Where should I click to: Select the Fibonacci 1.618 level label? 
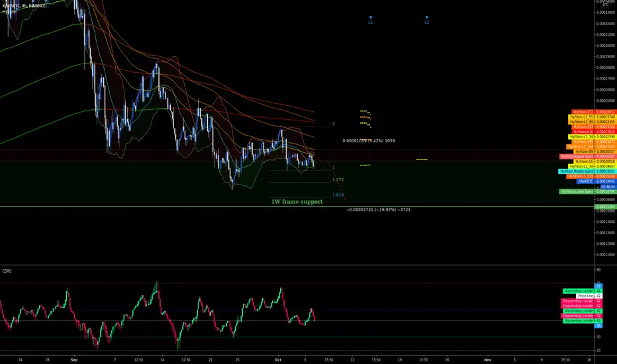click(x=338, y=195)
